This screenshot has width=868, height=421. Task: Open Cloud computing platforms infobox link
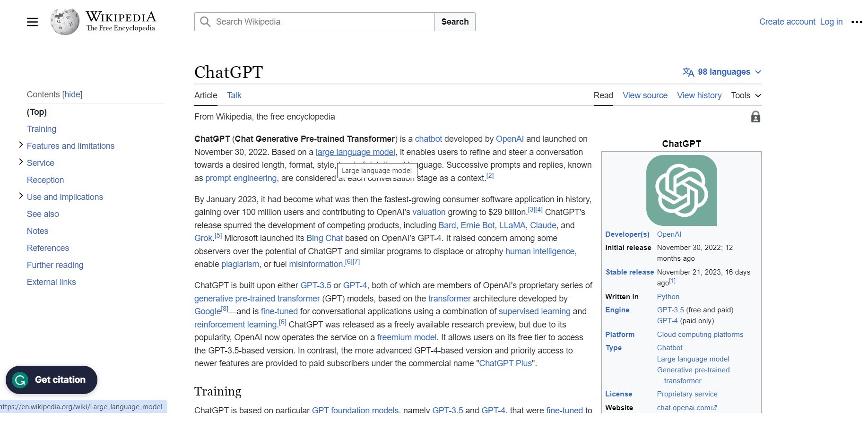click(700, 335)
